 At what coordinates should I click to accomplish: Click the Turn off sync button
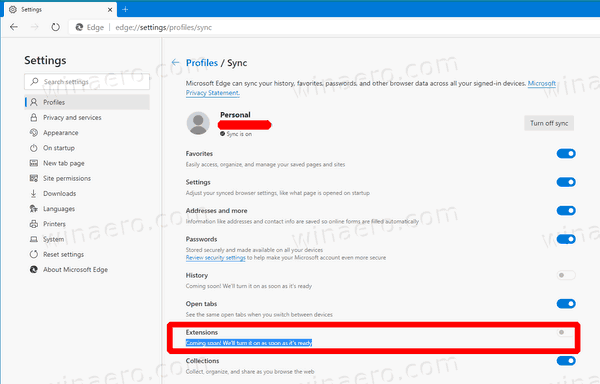pos(549,123)
